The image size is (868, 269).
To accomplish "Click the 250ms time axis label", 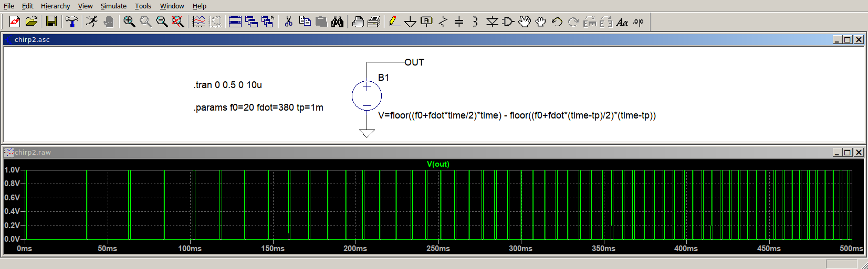I will [438, 249].
